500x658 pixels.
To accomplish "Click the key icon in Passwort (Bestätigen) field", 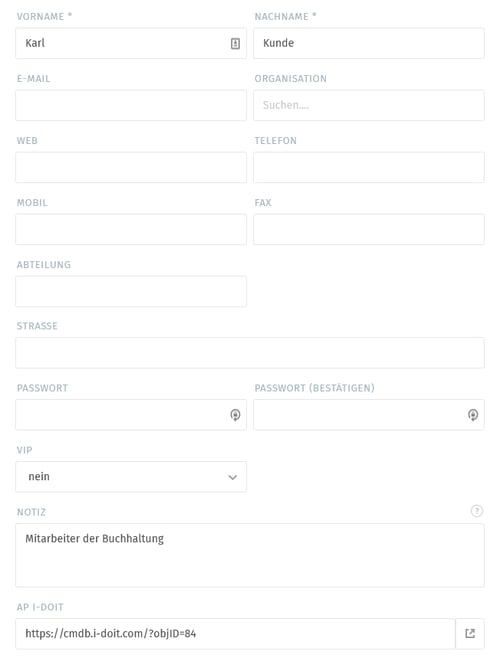I will [473, 415].
